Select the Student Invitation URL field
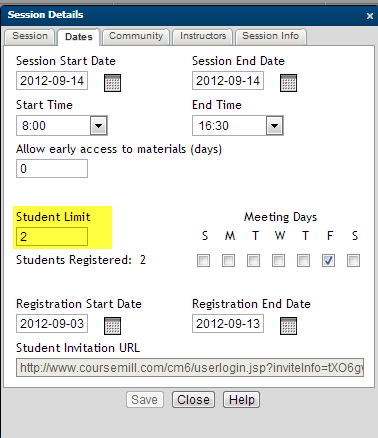The image size is (378, 438). 190,368
